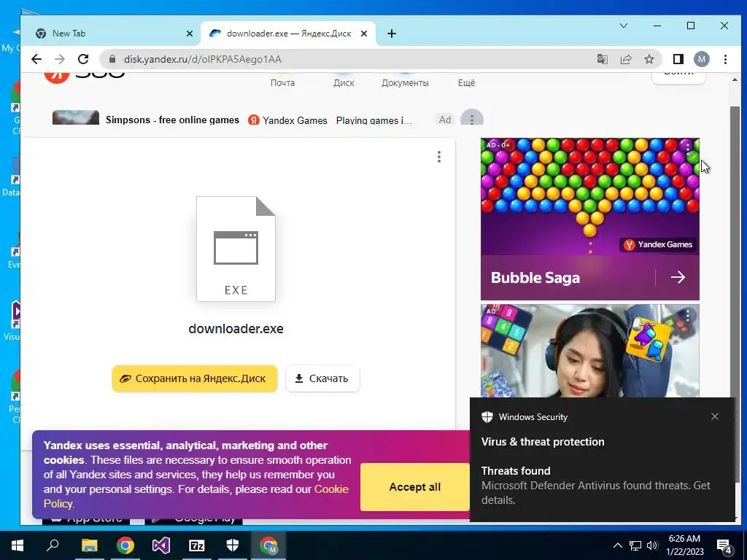Open the volume tray icon
Image resolution: width=747 pixels, height=560 pixels.
tap(652, 545)
